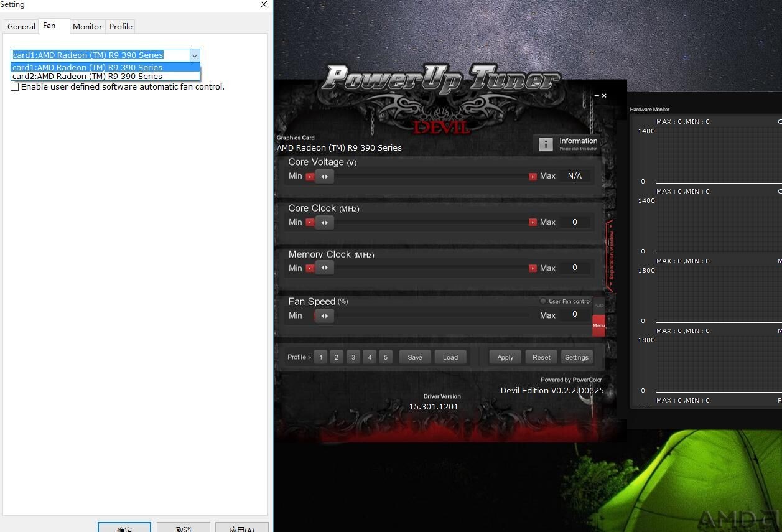Switch to the Monitor tab
The image size is (782, 532).
click(87, 27)
